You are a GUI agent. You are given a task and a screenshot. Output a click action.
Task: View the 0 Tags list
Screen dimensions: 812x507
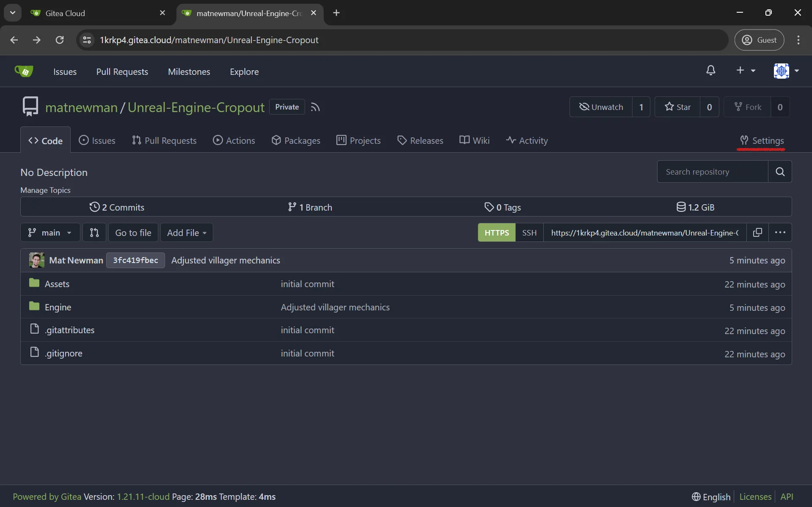coord(502,207)
